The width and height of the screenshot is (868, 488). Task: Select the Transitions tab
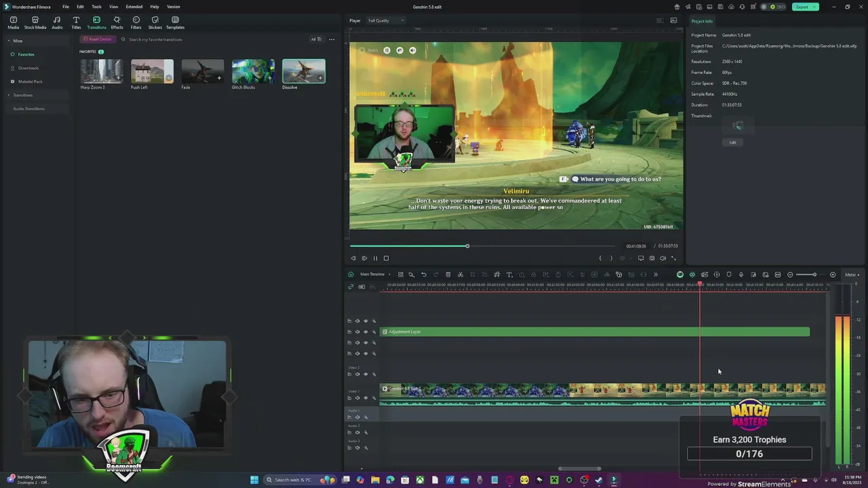[96, 22]
